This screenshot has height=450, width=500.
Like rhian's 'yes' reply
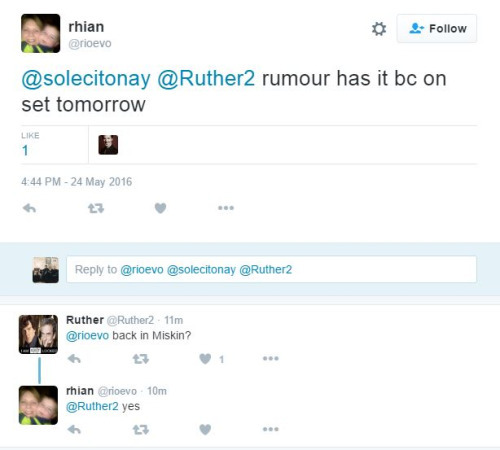tap(205, 429)
